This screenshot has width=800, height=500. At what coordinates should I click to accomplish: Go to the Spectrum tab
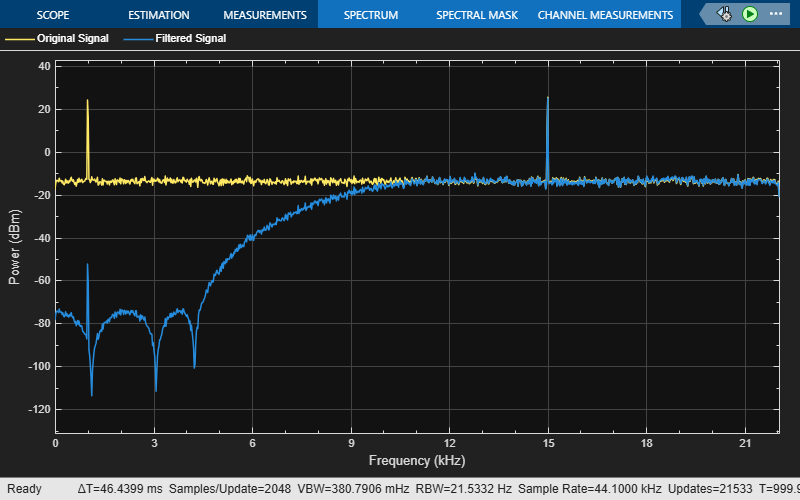pyautogui.click(x=370, y=15)
